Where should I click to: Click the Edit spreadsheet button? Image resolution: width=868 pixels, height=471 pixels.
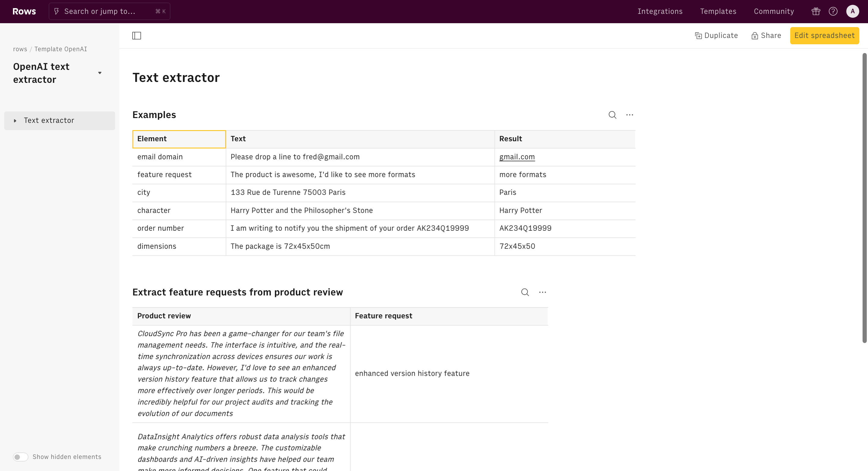point(824,36)
